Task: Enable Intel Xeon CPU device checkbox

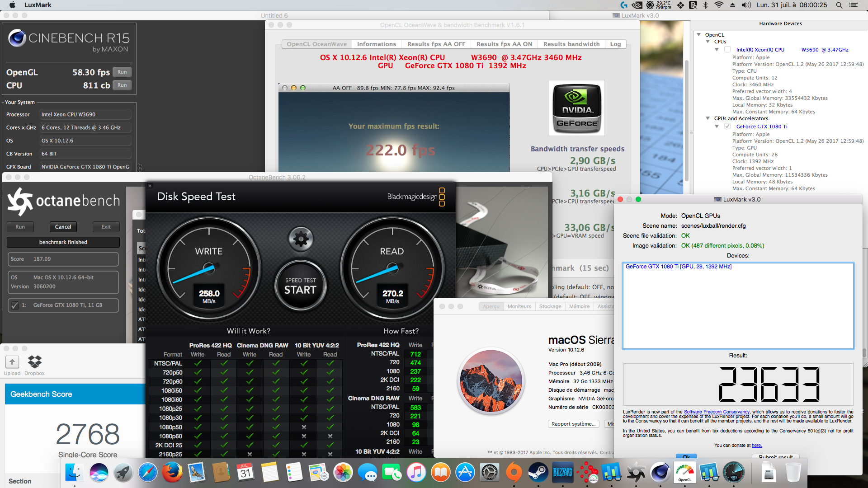Action: (x=727, y=50)
